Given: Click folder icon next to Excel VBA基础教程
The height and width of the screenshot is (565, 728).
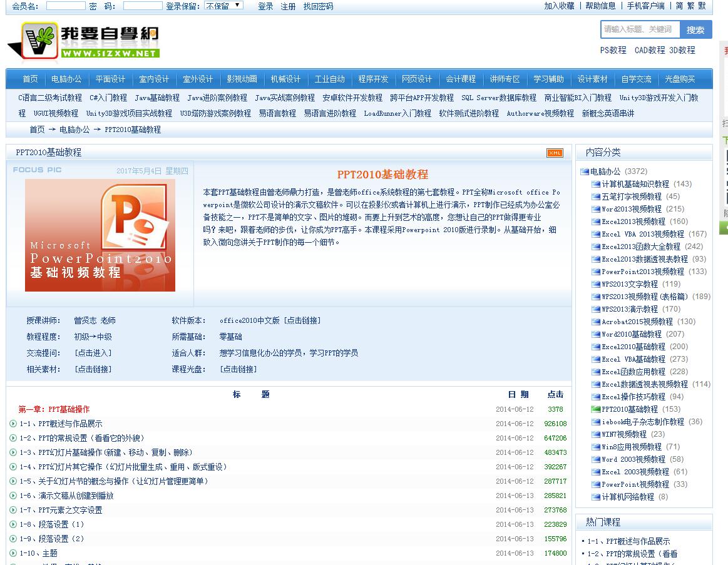Looking at the screenshot, I should pyautogui.click(x=596, y=359).
